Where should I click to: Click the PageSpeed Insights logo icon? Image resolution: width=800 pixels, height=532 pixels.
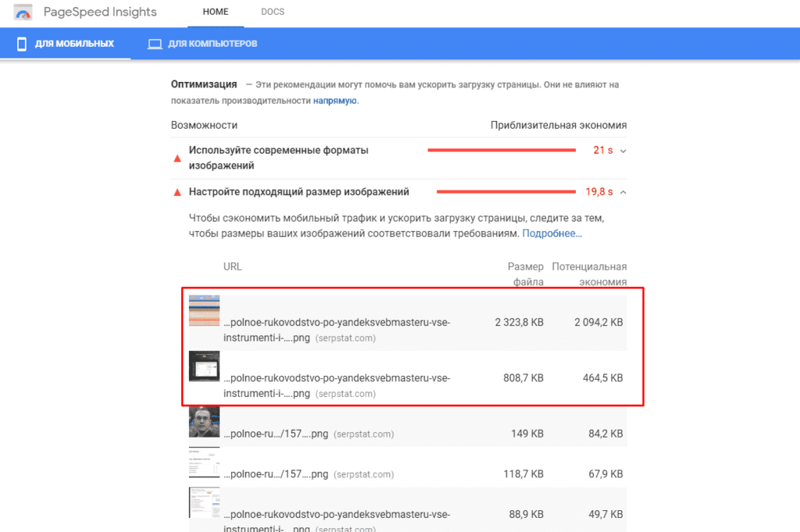23,12
